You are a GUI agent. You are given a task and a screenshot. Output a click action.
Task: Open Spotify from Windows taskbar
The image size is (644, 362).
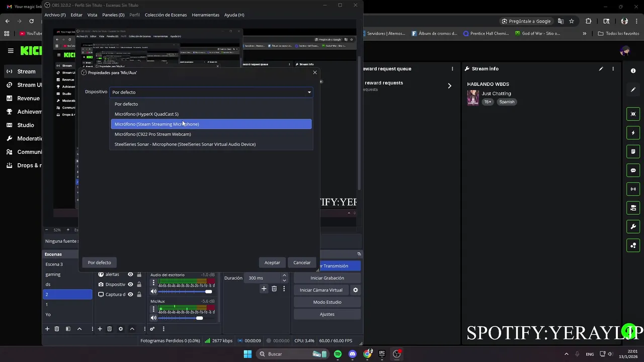pos(338,354)
